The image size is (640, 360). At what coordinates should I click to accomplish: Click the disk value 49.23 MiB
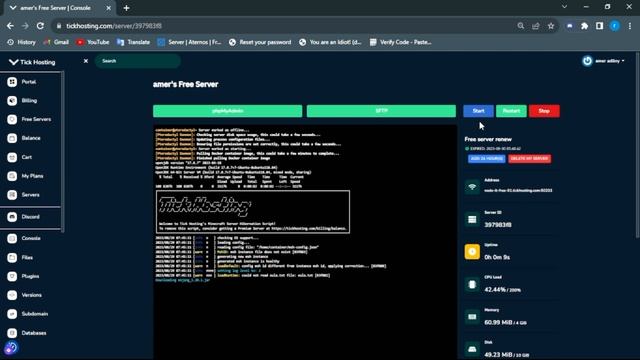[498, 354]
